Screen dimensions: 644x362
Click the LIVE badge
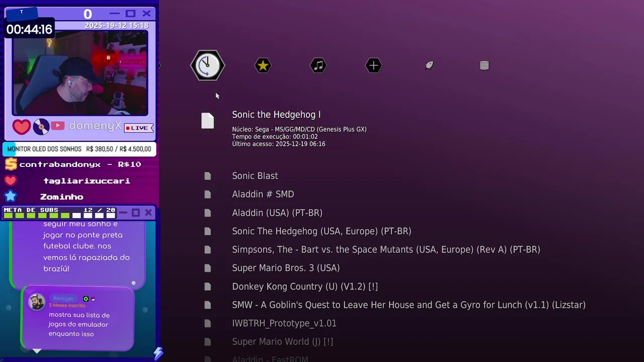(x=138, y=128)
